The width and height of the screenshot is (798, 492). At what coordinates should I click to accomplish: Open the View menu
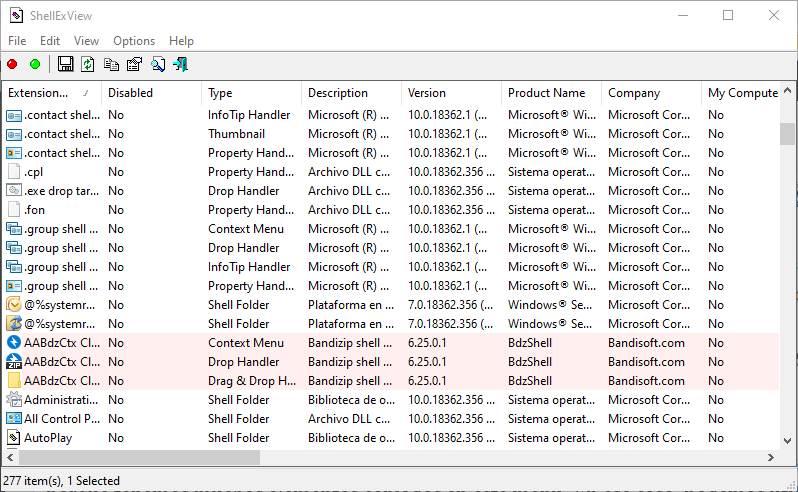(x=86, y=41)
